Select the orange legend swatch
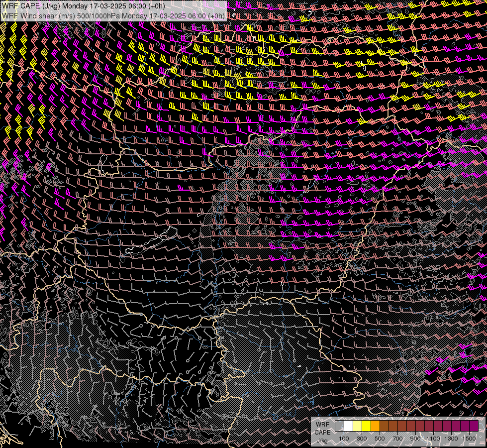The height and width of the screenshot is (448, 487). pos(375,426)
